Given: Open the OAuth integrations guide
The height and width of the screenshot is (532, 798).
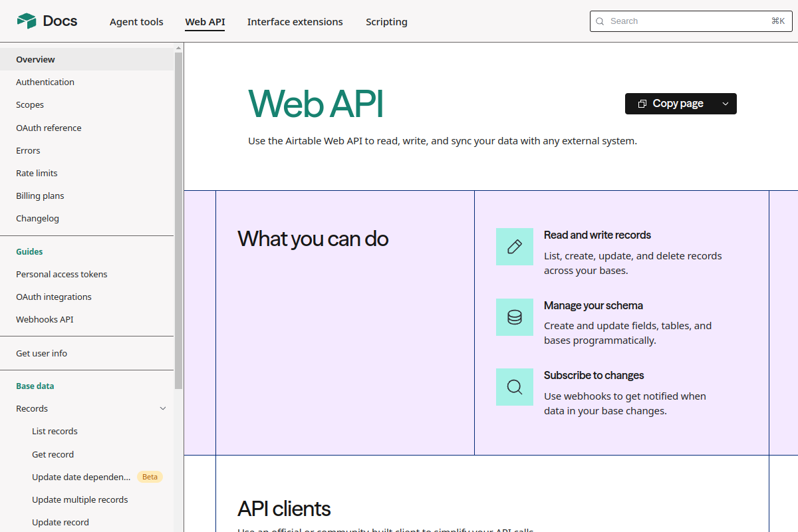Looking at the screenshot, I should [x=86, y=297].
